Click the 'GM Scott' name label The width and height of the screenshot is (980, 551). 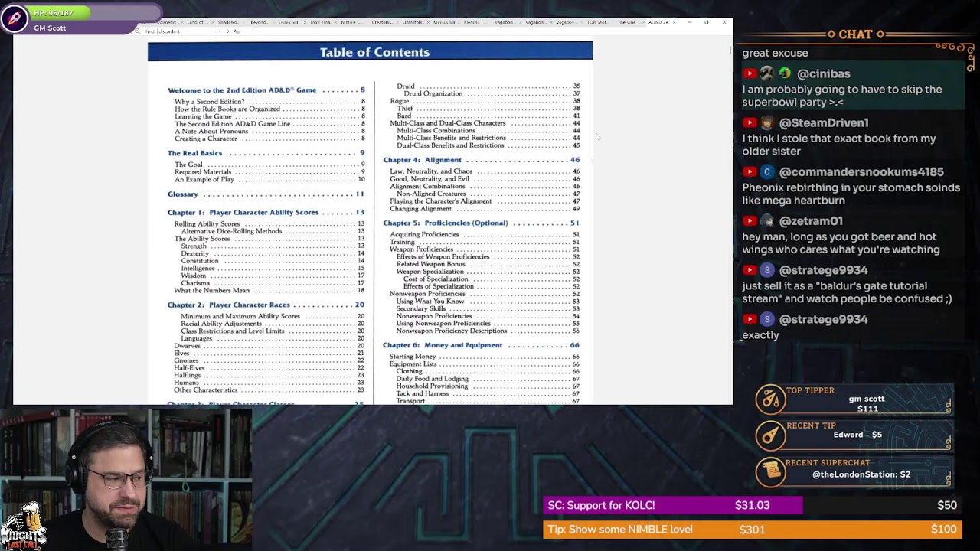[x=50, y=28]
